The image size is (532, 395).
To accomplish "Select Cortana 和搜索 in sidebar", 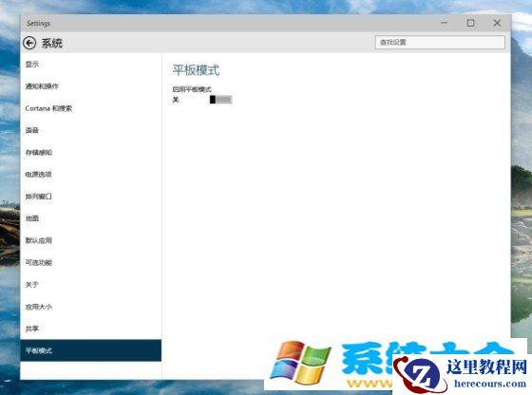I will pyautogui.click(x=91, y=108).
